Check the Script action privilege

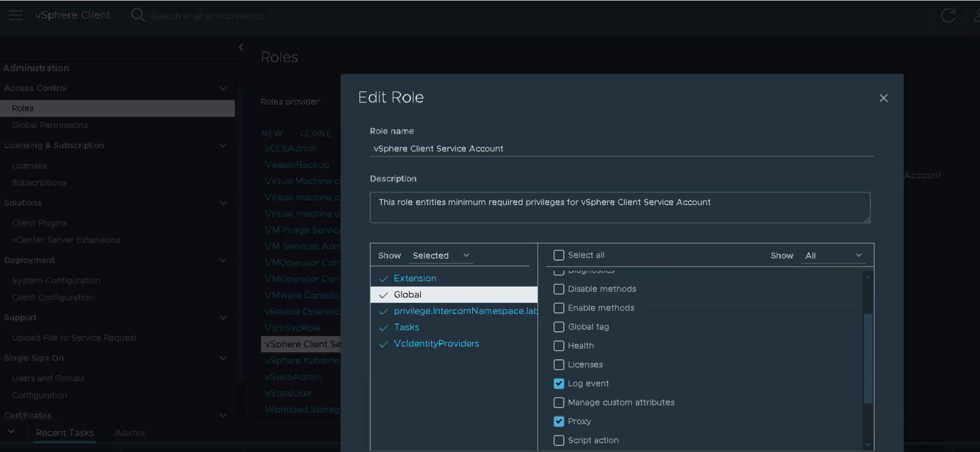tap(559, 440)
